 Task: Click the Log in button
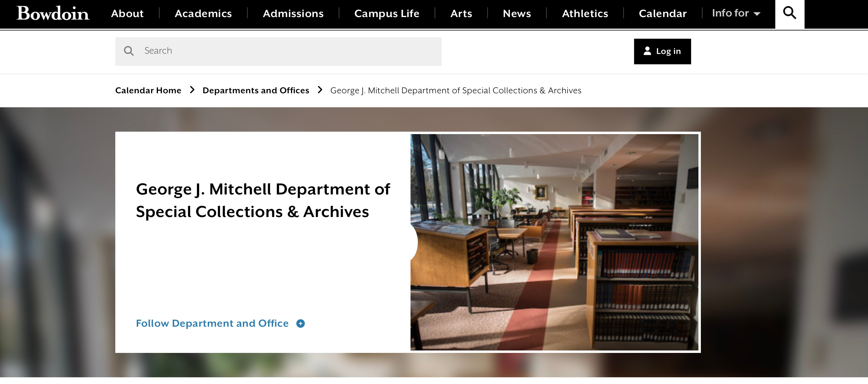(x=662, y=51)
